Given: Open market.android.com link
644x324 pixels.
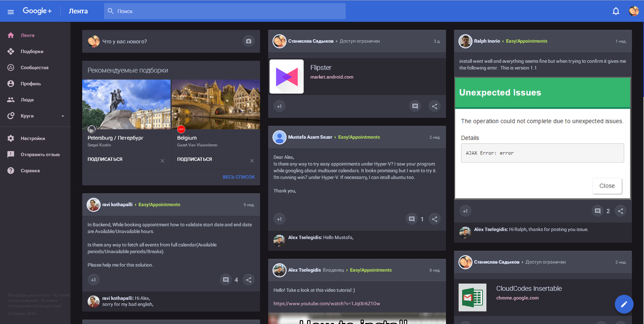Looking at the screenshot, I should [332, 77].
